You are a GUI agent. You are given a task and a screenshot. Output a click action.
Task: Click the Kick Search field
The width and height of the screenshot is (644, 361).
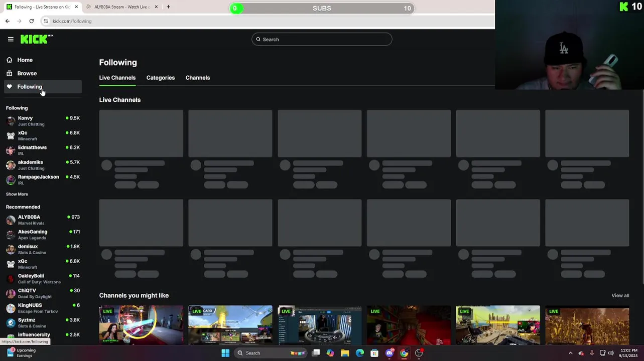322,39
